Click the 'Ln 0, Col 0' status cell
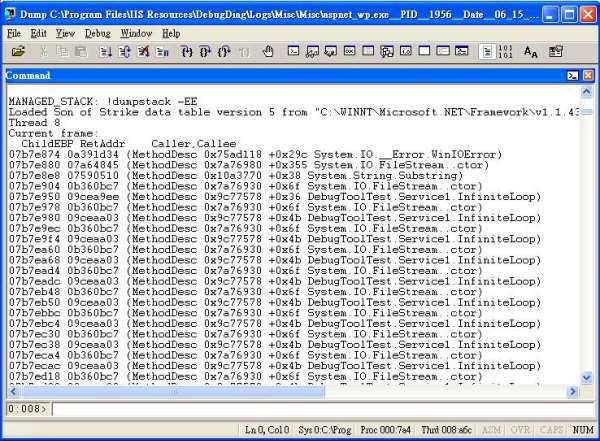This screenshot has width=600, height=441. point(269,430)
